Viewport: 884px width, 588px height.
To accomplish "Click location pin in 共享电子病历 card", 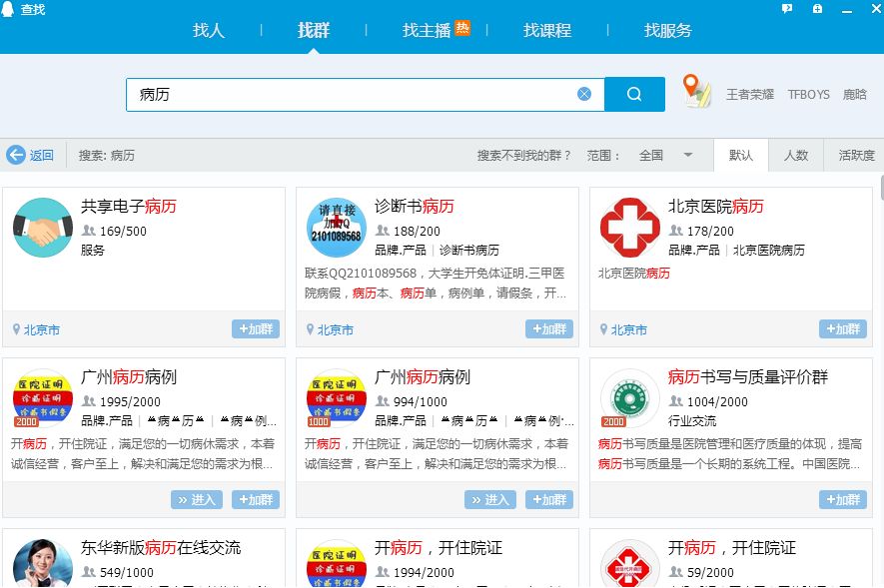I will pyautogui.click(x=16, y=329).
